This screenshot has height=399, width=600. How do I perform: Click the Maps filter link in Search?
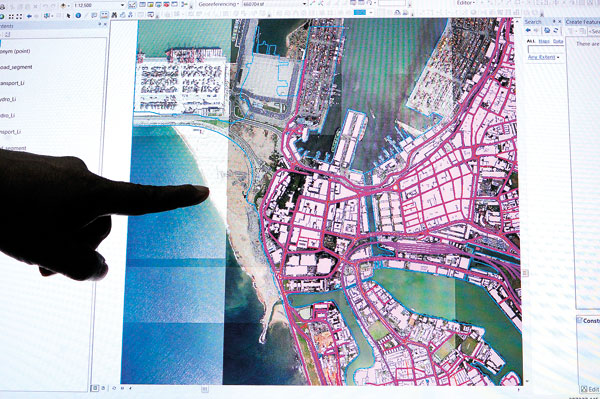(544, 41)
